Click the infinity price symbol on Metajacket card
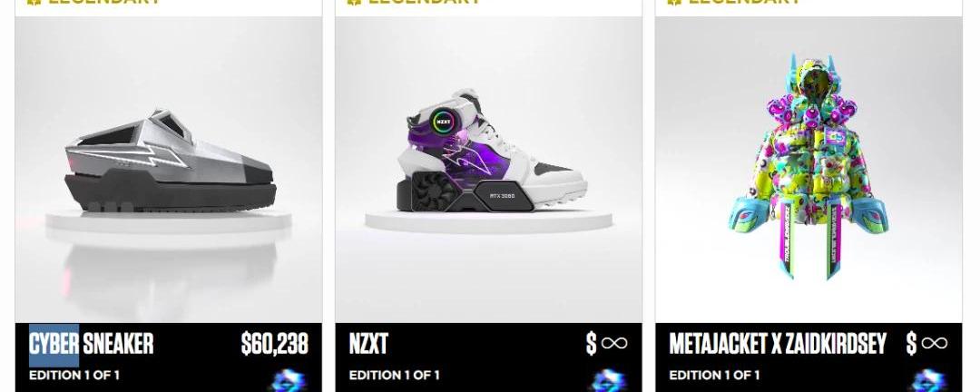Image resolution: width=980 pixels, height=392 pixels. 934,343
